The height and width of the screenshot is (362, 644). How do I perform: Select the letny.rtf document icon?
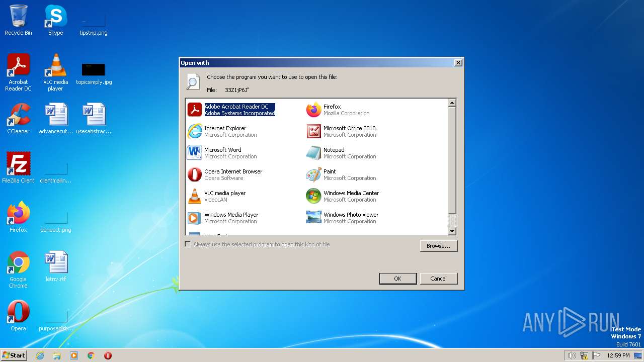(56, 266)
